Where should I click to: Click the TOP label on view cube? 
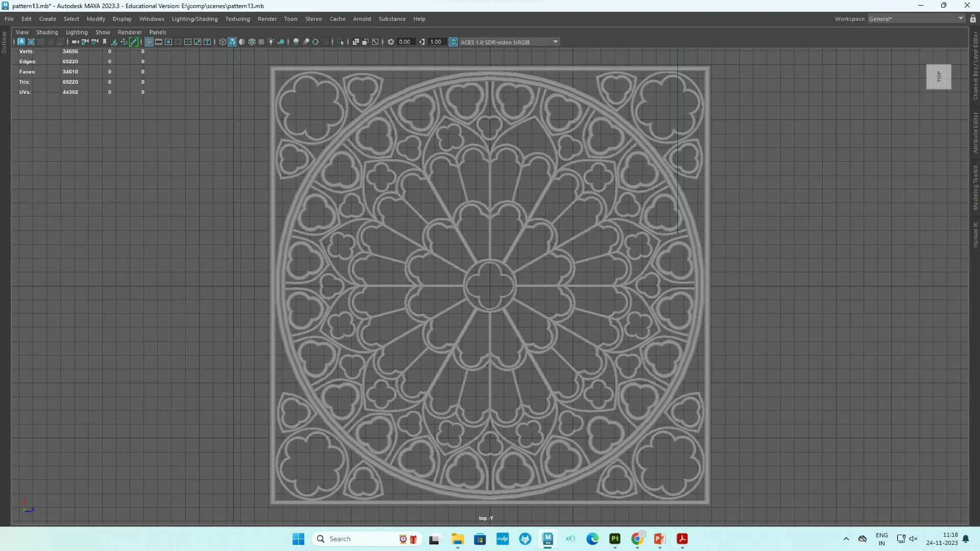[x=939, y=77]
